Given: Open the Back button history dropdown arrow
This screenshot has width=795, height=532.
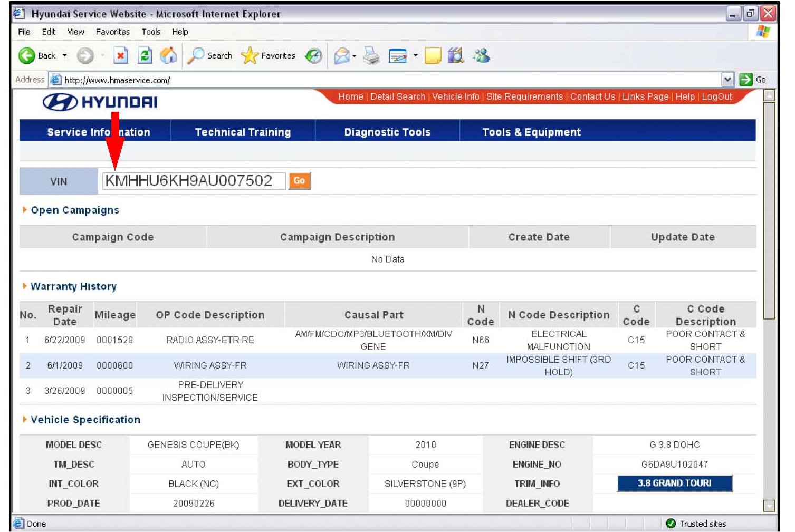Looking at the screenshot, I should pos(65,55).
